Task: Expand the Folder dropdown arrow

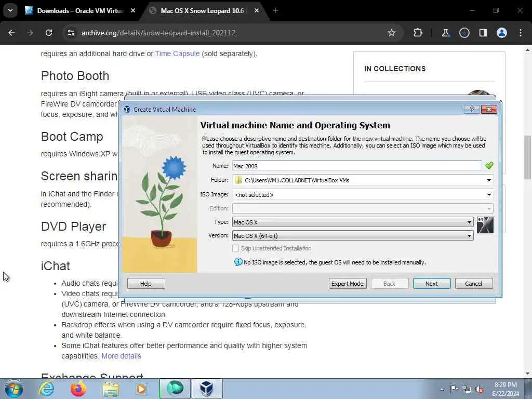Action: coord(489,180)
